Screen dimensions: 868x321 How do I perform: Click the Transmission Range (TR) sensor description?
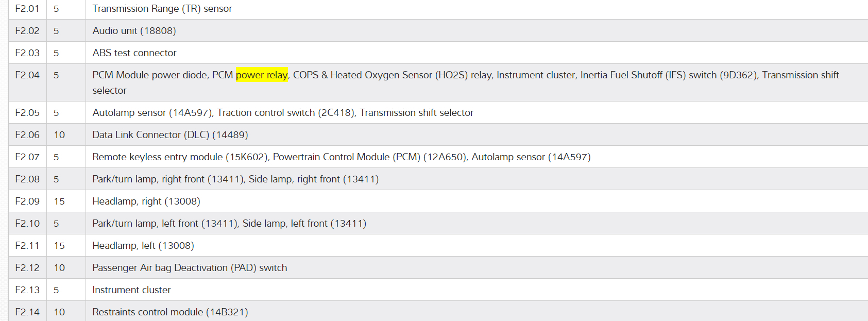coord(162,9)
